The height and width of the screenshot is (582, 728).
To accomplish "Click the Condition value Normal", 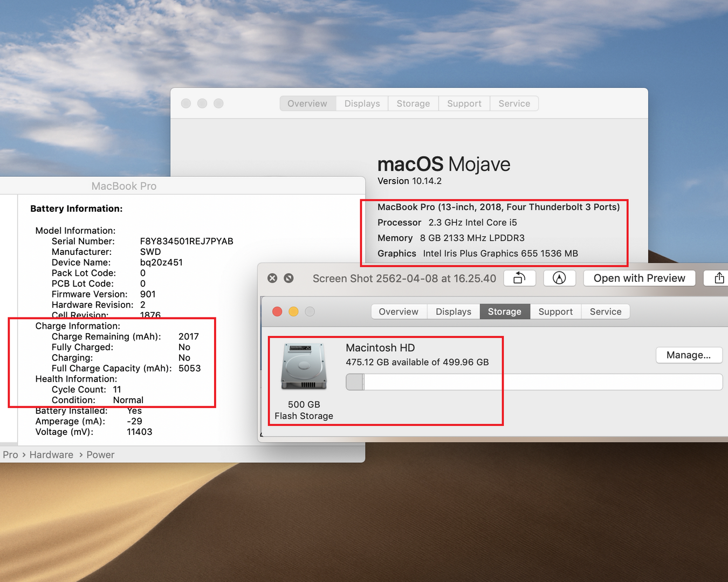I will (x=128, y=400).
